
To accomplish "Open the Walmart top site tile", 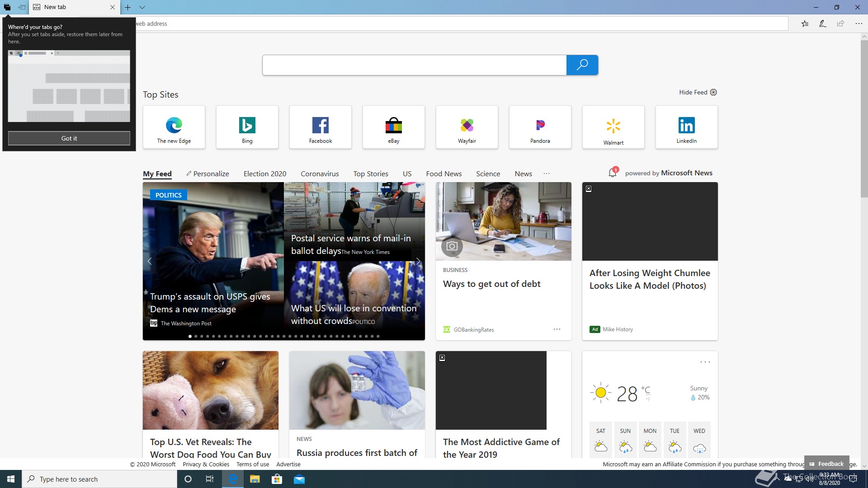I will tap(613, 127).
